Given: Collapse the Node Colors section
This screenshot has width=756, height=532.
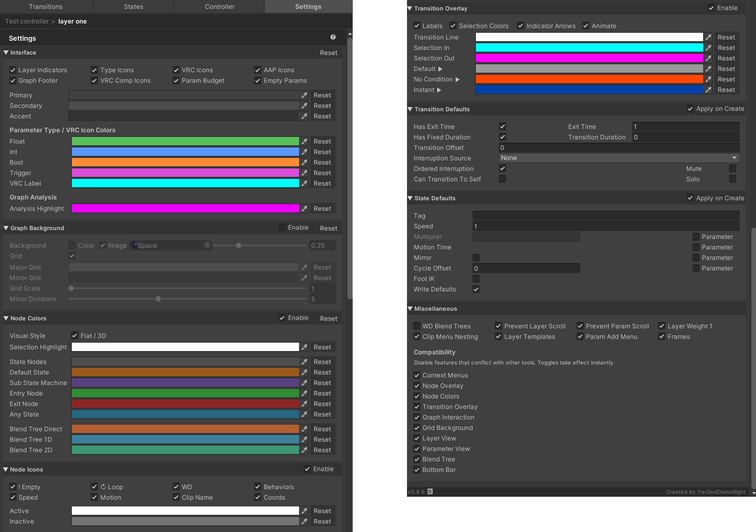Looking at the screenshot, I should pyautogui.click(x=6, y=318).
